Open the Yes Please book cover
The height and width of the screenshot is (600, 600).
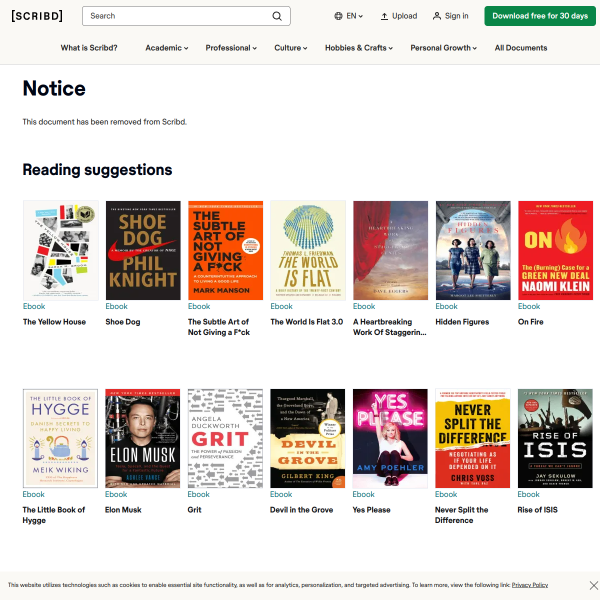pos(390,439)
